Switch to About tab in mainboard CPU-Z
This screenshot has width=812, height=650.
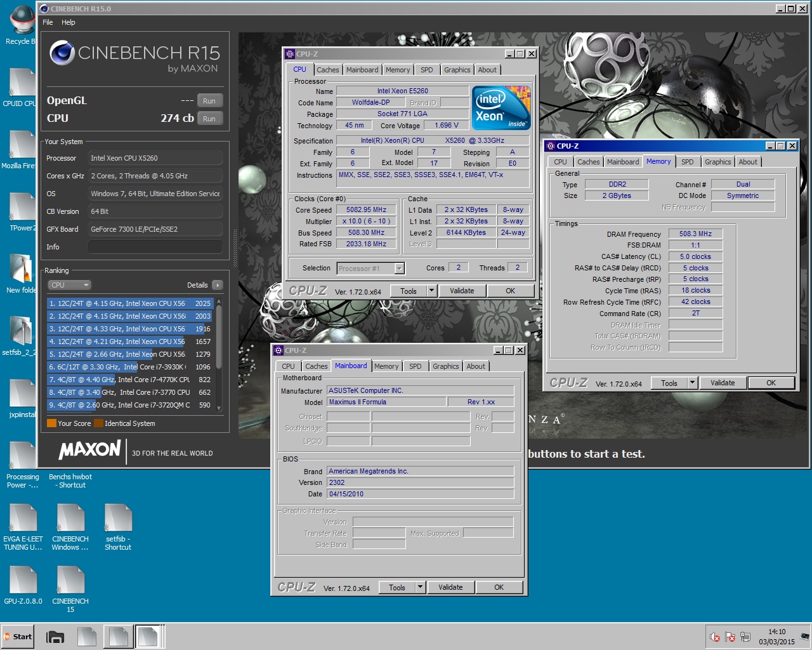click(x=476, y=366)
